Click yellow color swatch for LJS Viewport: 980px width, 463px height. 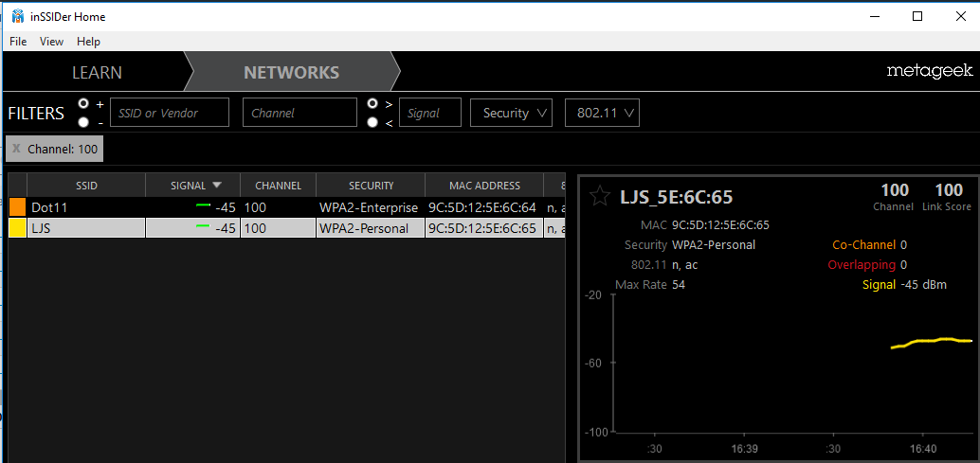[x=17, y=228]
